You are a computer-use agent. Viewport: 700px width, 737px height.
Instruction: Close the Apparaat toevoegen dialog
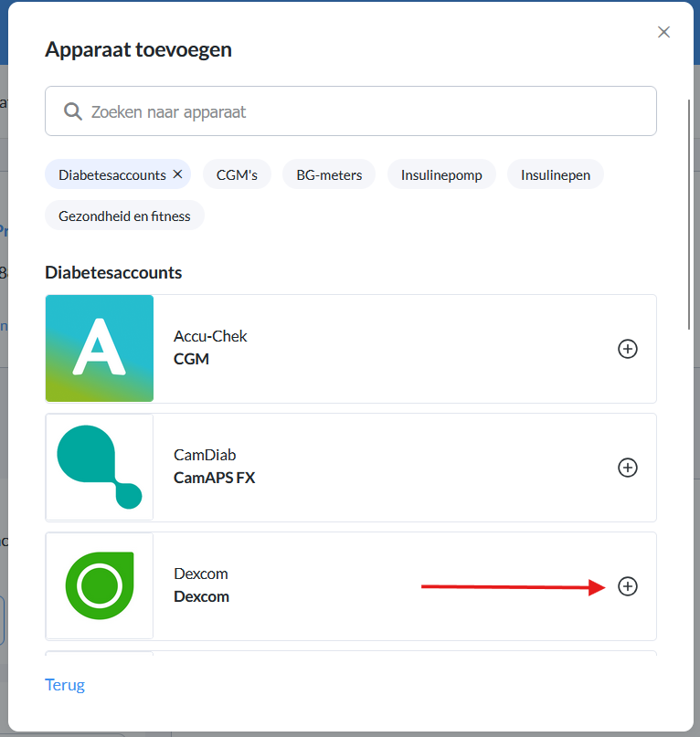[x=663, y=32]
